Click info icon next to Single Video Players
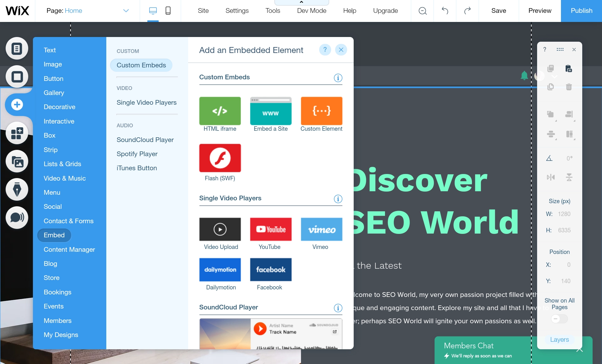The height and width of the screenshot is (364, 602). pos(338,199)
